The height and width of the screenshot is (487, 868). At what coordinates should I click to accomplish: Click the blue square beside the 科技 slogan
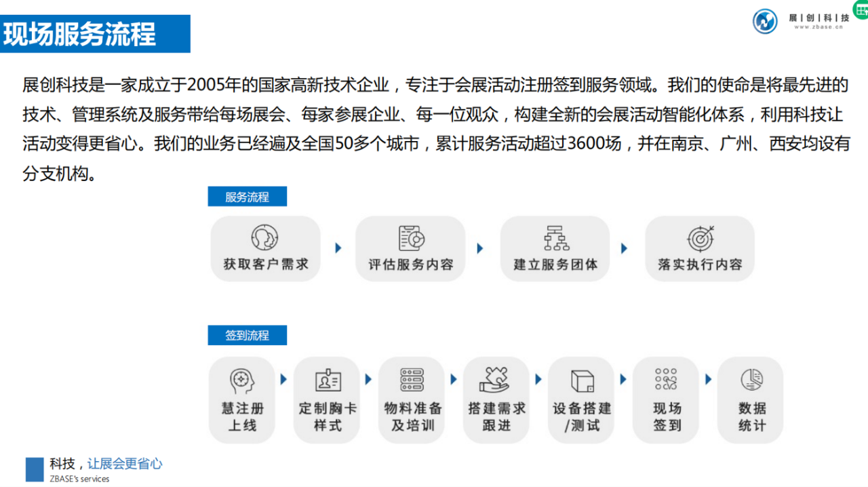(35, 469)
